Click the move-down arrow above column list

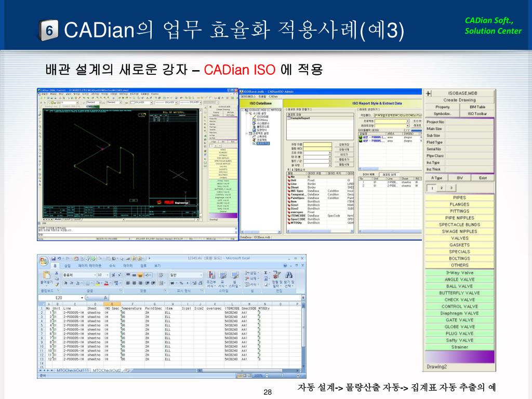pos(292,169)
